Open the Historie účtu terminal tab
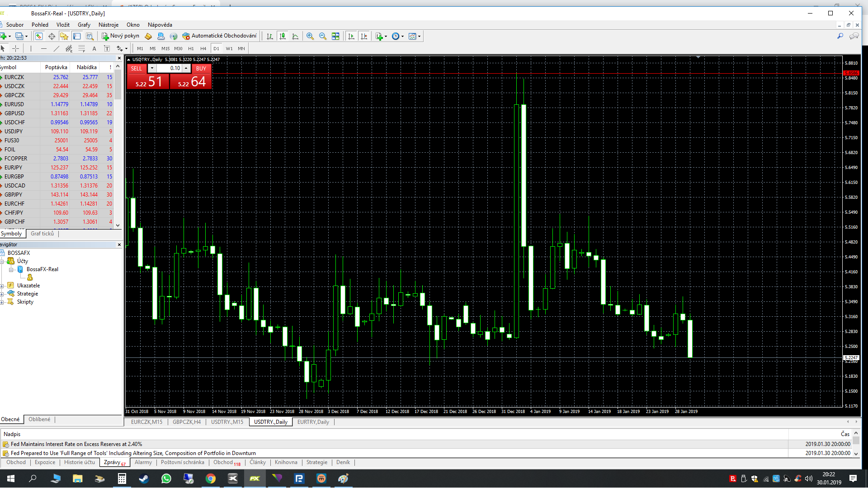Screen dimensions: 868x488 [x=80, y=462]
